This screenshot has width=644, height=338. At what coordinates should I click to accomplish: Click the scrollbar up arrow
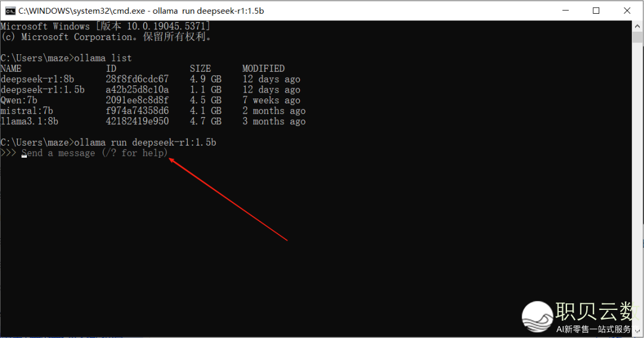click(x=637, y=26)
